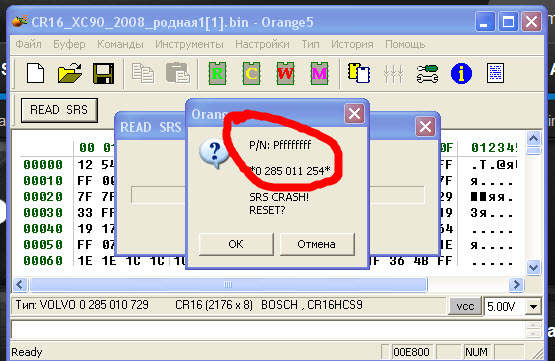Expand the 5.00V voltage dropdown
Screen dimensions: 555x361
pos(533,306)
